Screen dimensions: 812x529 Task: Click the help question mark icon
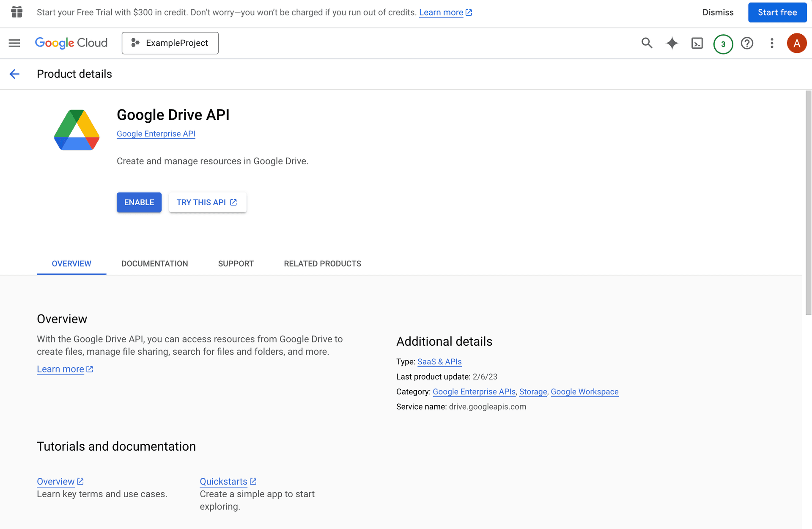(747, 43)
